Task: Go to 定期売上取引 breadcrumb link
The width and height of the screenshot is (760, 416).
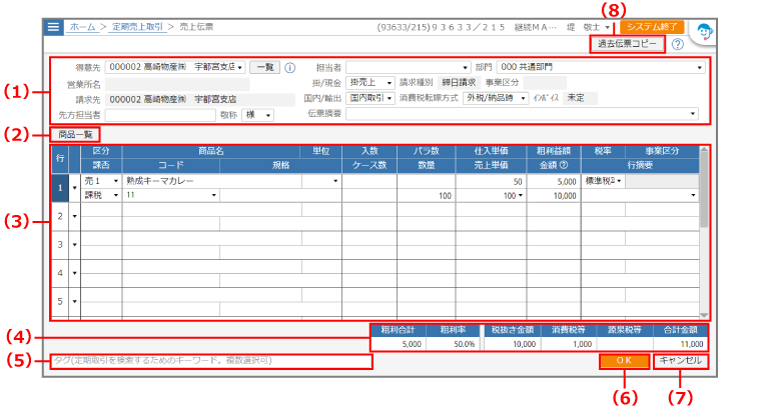Action: click(138, 27)
